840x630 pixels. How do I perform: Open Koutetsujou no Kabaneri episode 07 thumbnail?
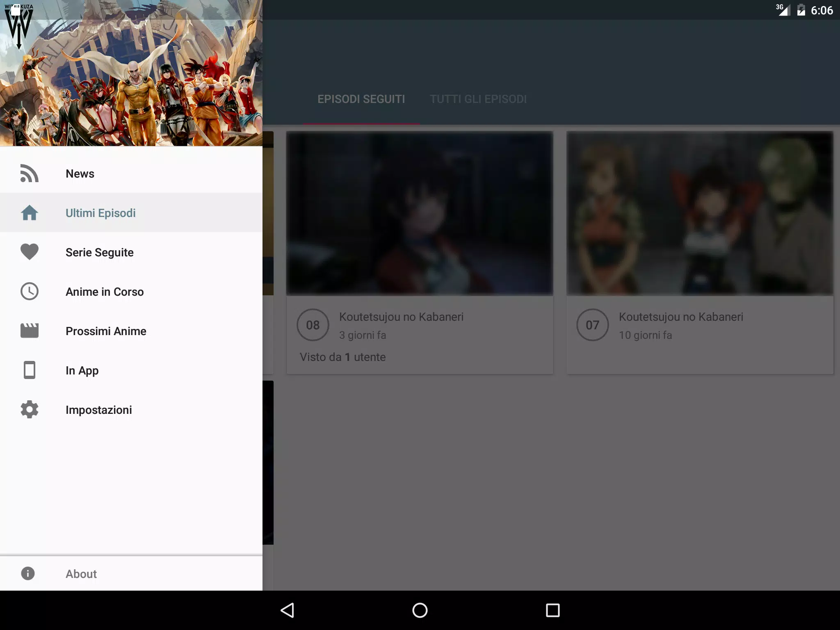700,213
